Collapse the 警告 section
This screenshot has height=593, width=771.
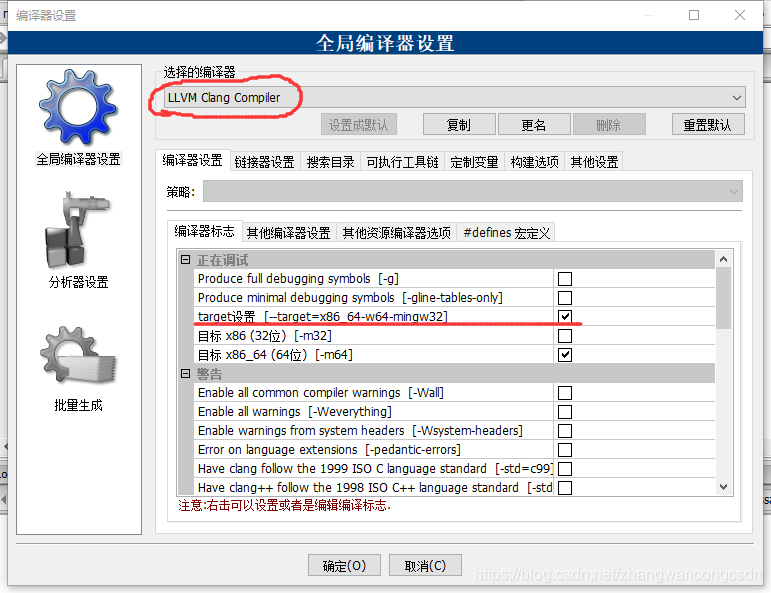click(x=185, y=374)
